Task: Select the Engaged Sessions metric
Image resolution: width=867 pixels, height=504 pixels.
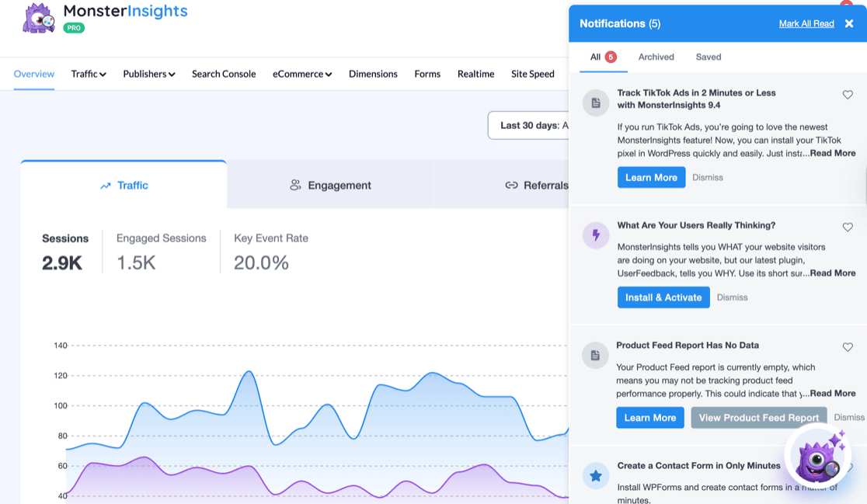Action: pos(161,252)
